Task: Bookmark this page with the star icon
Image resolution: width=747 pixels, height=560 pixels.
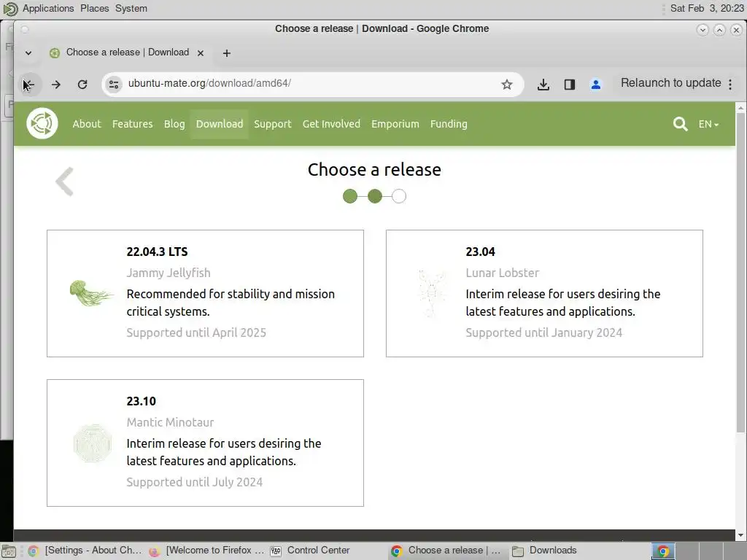Action: pyautogui.click(x=506, y=85)
